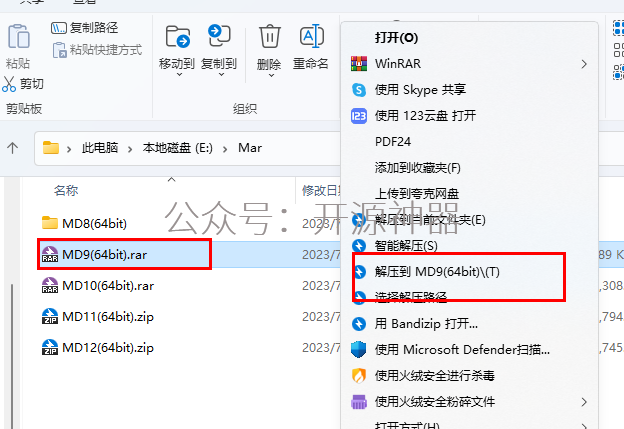Click the Paste shortcut icon
The height and width of the screenshot is (429, 624).
(x=60, y=50)
